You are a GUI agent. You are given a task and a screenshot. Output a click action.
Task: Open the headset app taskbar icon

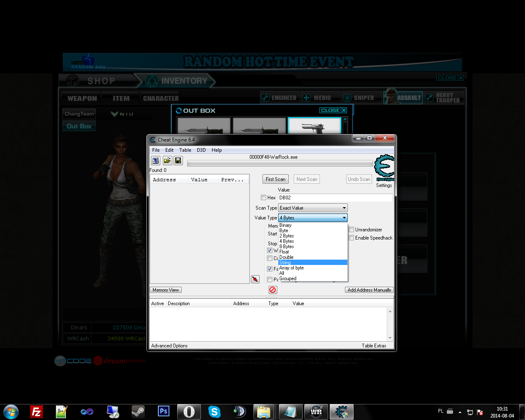[240, 411]
